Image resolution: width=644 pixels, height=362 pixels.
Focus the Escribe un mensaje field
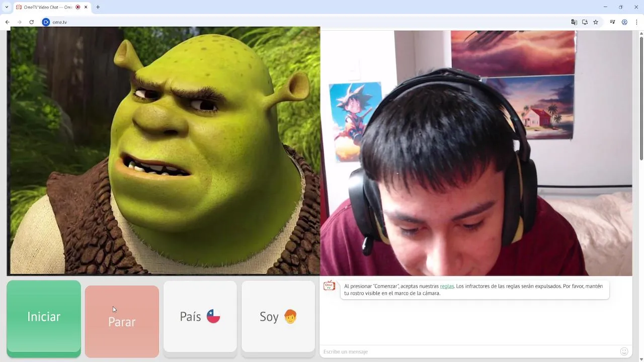point(468,351)
